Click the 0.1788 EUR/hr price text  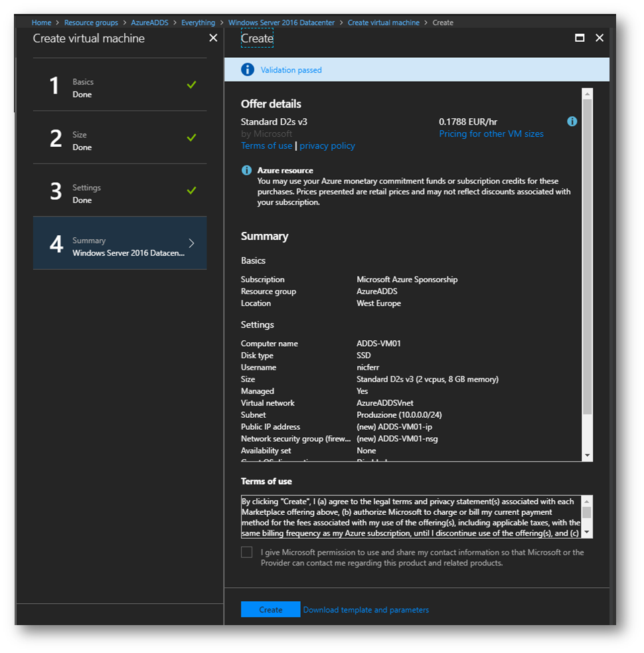tap(468, 122)
